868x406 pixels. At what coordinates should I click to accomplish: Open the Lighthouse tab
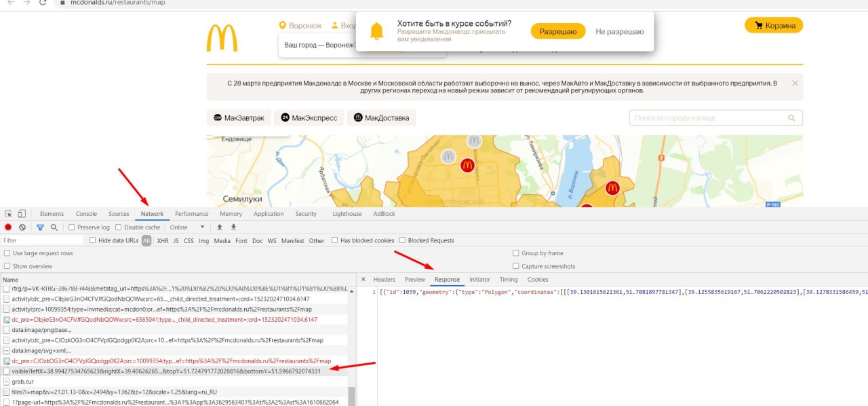click(347, 214)
